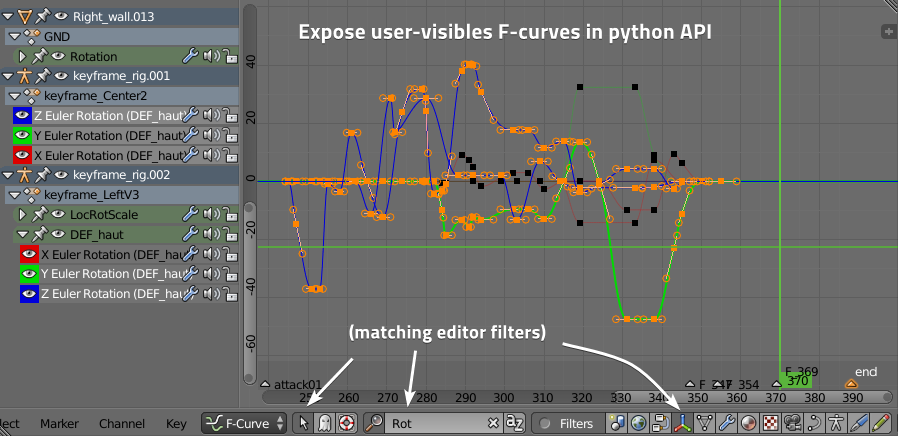Open the F-Curve editor mode dropdown
Image resolution: width=898 pixels, height=436 pixels.
(243, 423)
